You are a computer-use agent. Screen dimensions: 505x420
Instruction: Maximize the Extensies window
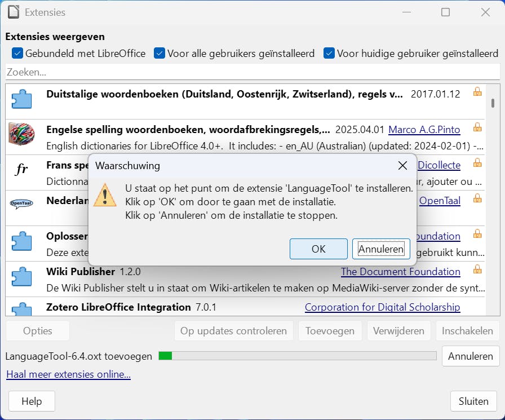445,12
